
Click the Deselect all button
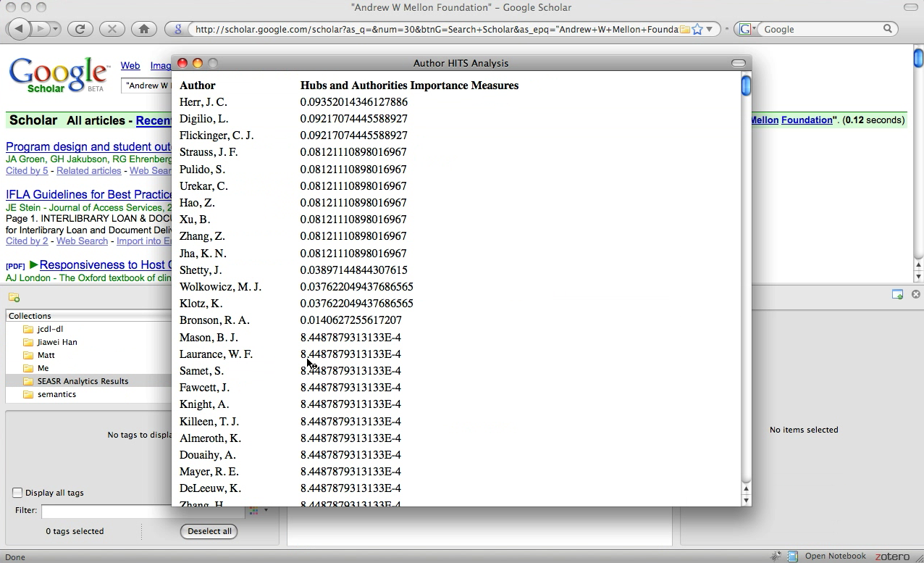click(x=209, y=531)
